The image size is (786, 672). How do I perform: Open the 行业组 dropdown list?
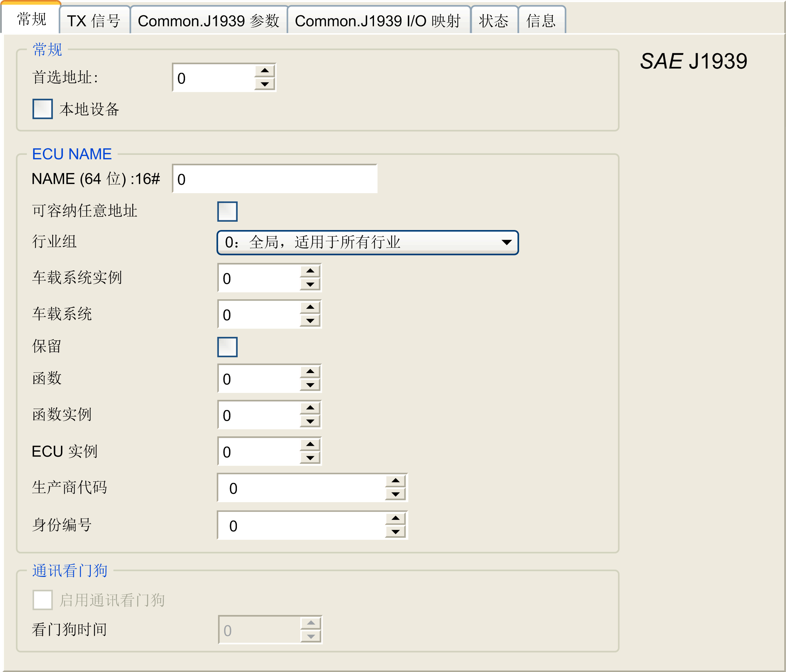pos(367,243)
